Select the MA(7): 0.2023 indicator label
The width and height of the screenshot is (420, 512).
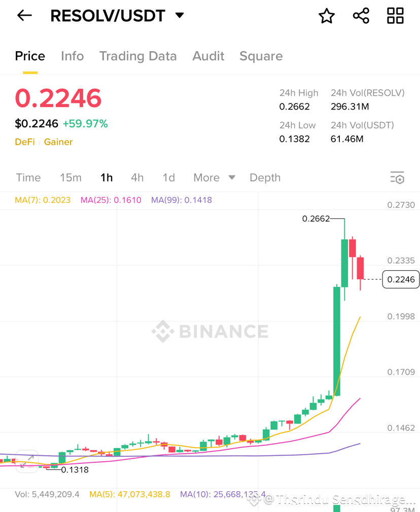coord(43,200)
